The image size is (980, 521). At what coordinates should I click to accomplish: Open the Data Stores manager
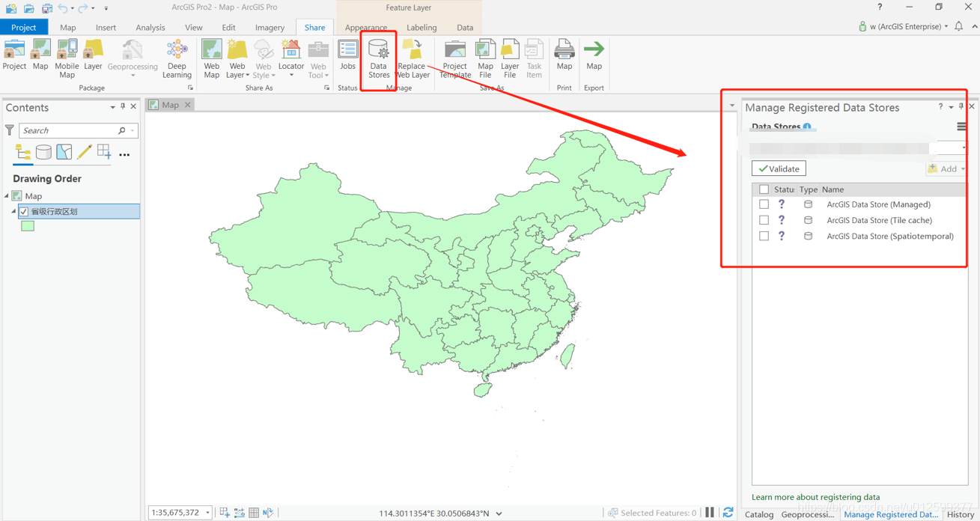pyautogui.click(x=379, y=59)
